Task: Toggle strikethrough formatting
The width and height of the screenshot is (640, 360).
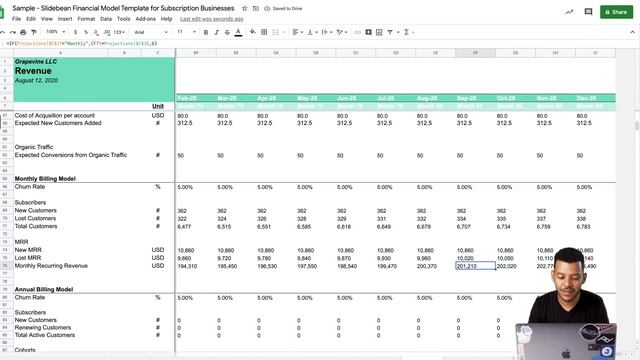Action: point(227,32)
